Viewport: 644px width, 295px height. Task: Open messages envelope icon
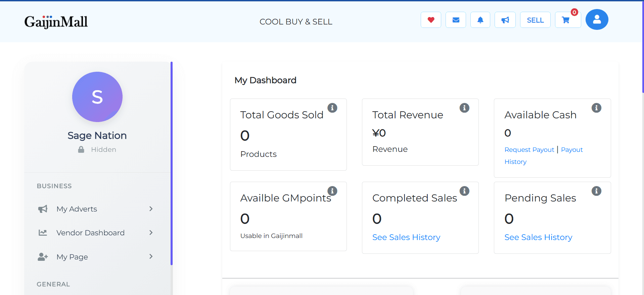coord(456,20)
